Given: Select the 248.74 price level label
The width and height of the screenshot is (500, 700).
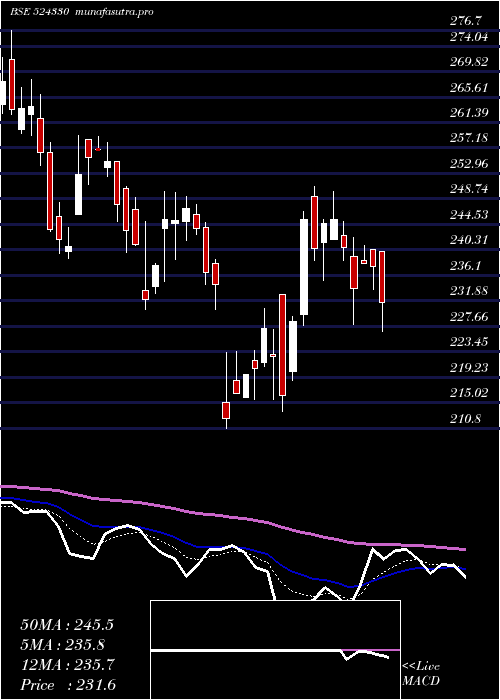Looking at the screenshot, I should click(468, 189).
